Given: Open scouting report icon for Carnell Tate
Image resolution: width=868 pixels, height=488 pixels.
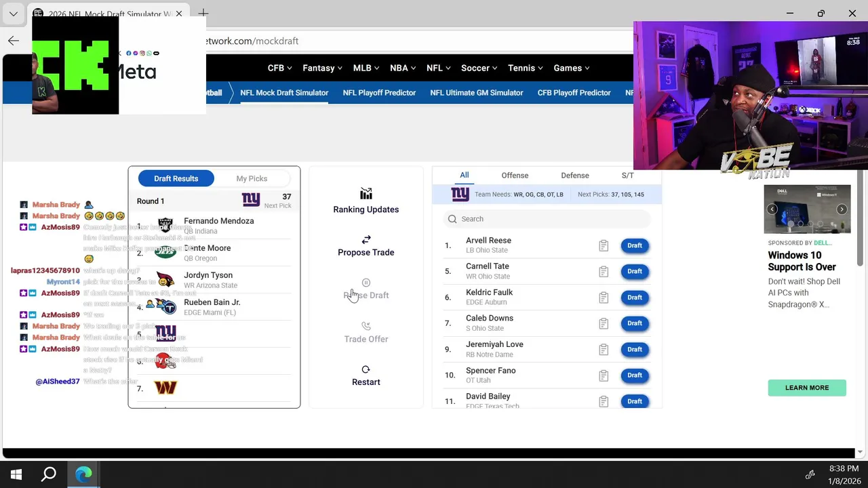Looking at the screenshot, I should click(604, 271).
